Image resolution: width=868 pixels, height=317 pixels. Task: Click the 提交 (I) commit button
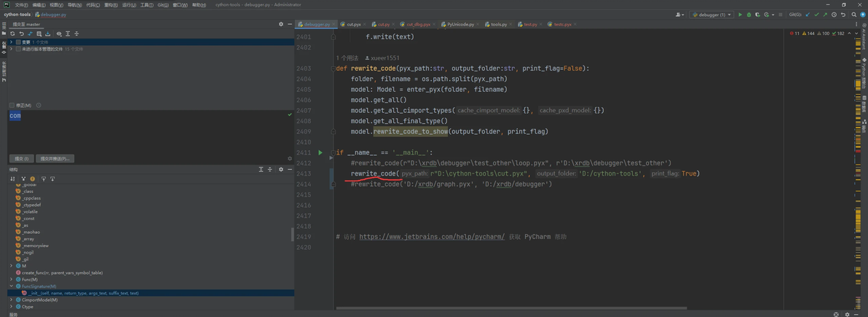tap(22, 159)
